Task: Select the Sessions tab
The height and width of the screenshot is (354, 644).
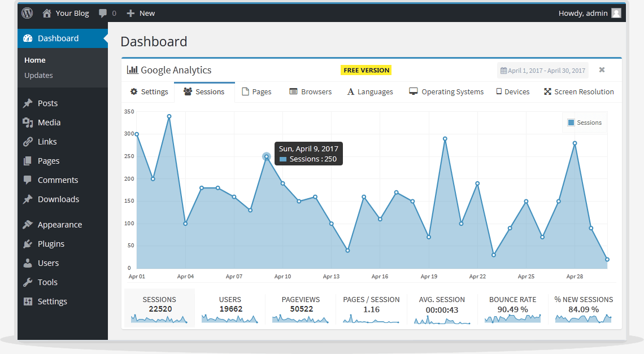Action: point(204,91)
